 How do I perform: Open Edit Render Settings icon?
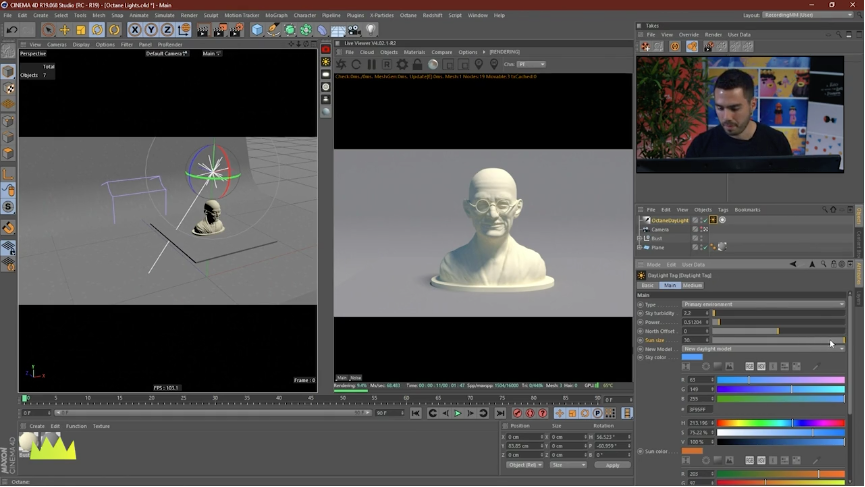click(236, 30)
